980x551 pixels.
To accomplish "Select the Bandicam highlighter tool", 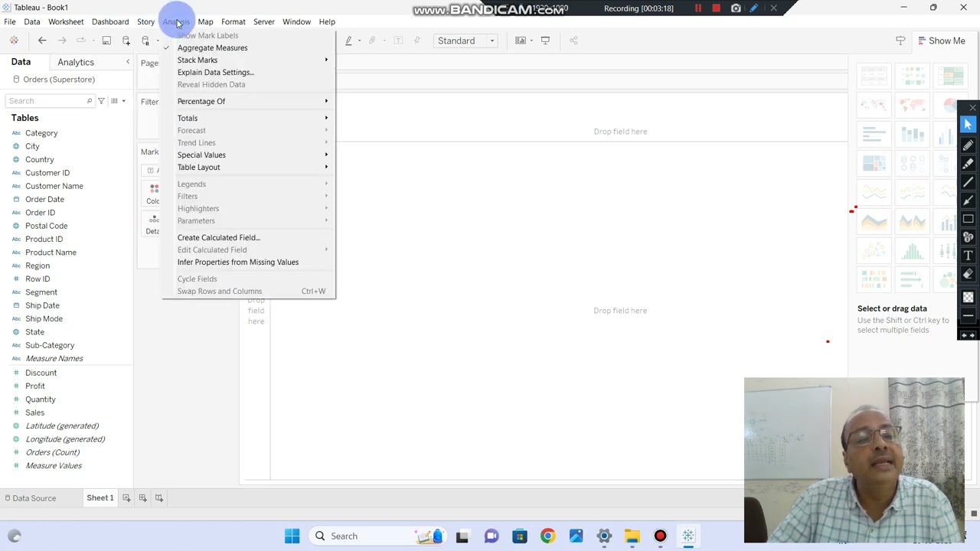I will 968,163.
